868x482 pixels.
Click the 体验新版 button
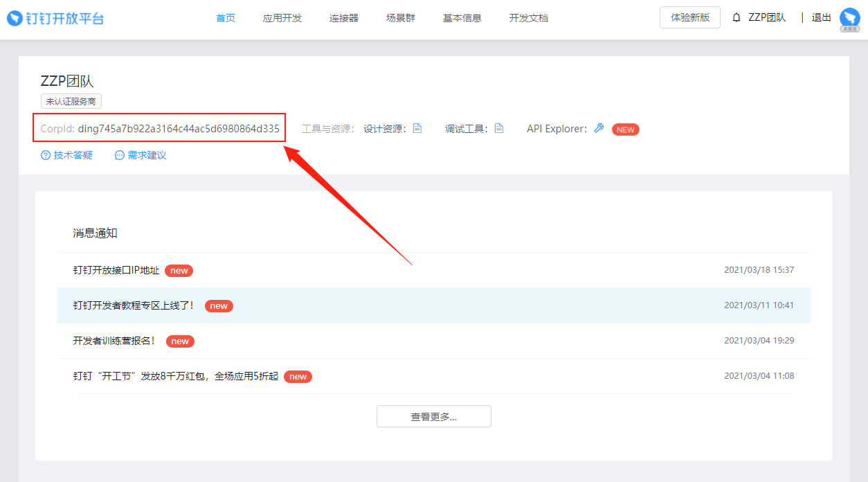point(689,17)
